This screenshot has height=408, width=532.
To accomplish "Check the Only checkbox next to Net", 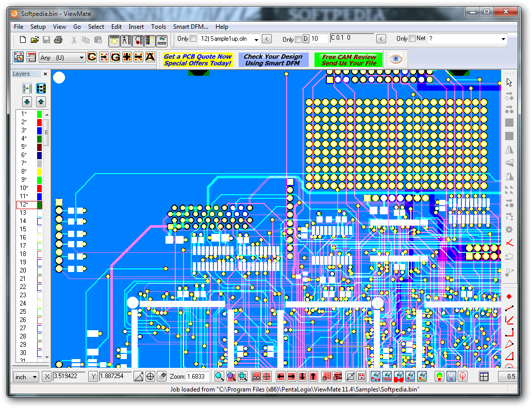I will 412,39.
